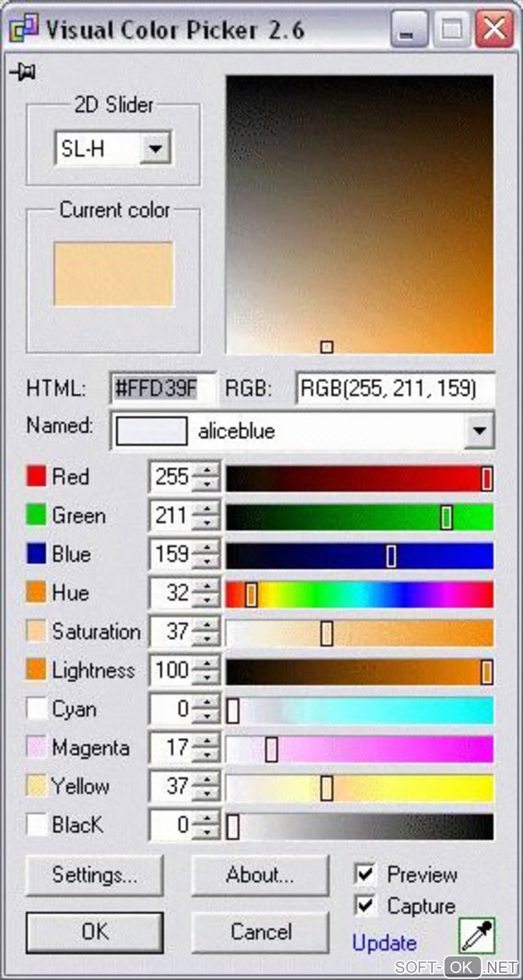523x980 pixels.
Task: Click the Green value field showing 211
Action: pos(171,515)
